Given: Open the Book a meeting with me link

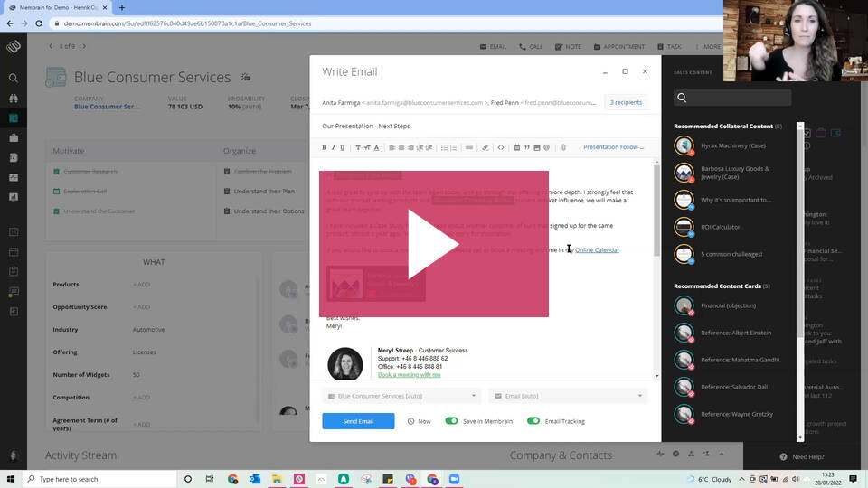Looking at the screenshot, I should pos(409,374).
